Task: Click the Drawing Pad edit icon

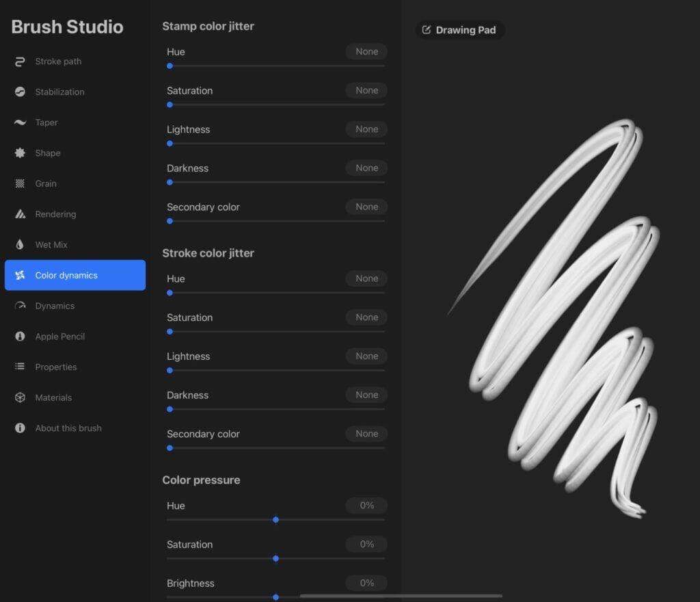Action: tap(427, 30)
